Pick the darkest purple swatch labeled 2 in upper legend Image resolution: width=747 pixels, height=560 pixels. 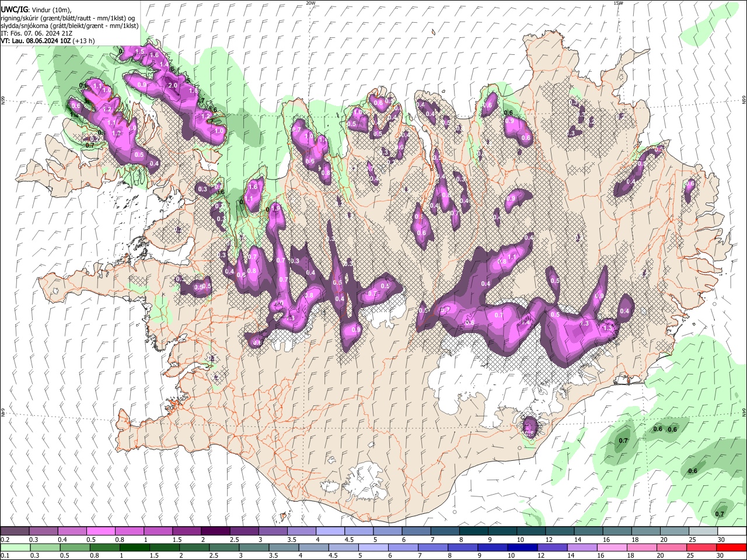click(x=215, y=531)
